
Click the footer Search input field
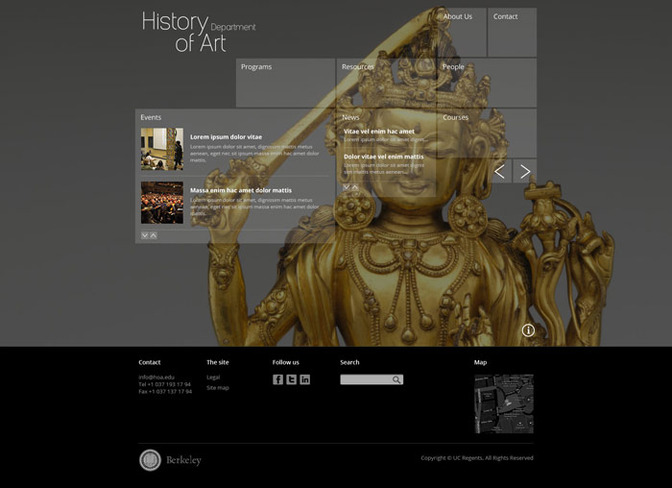(x=372, y=380)
